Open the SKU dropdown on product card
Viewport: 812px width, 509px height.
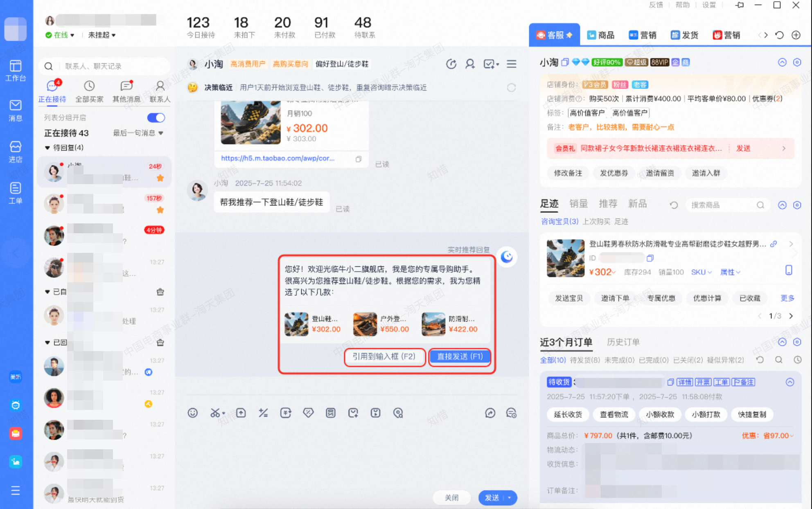pyautogui.click(x=701, y=272)
